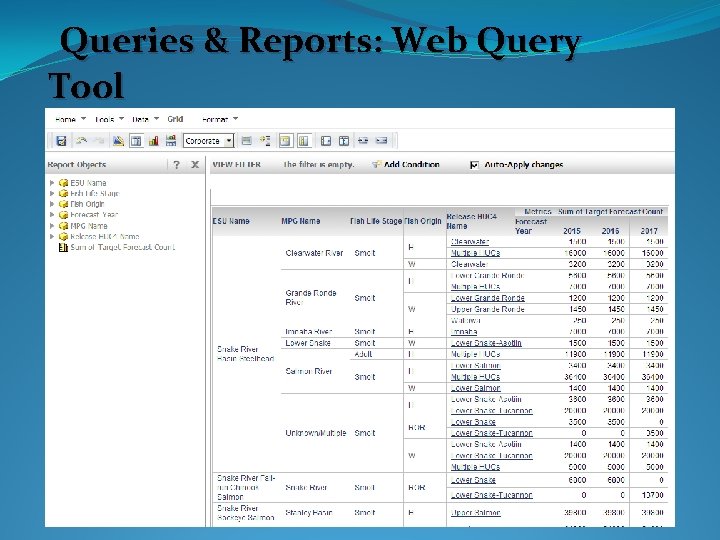
Task: Toggle the merge row headers icon
Action: coord(304,141)
